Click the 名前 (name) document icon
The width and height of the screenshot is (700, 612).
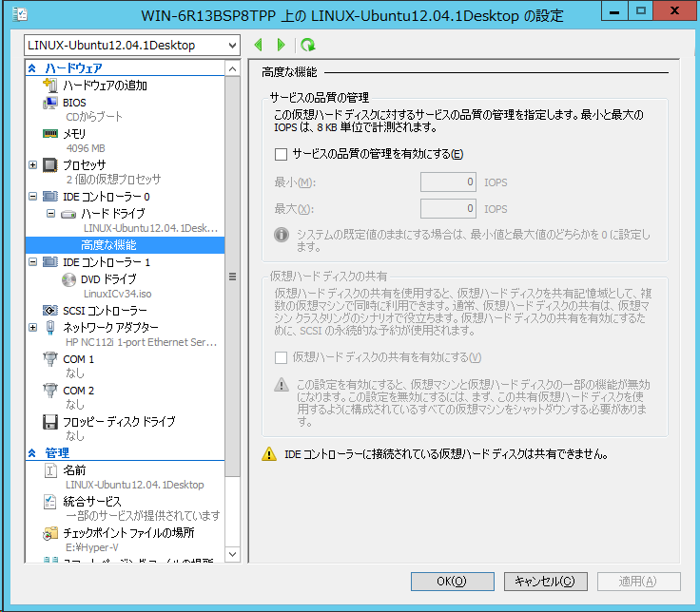pyautogui.click(x=50, y=470)
